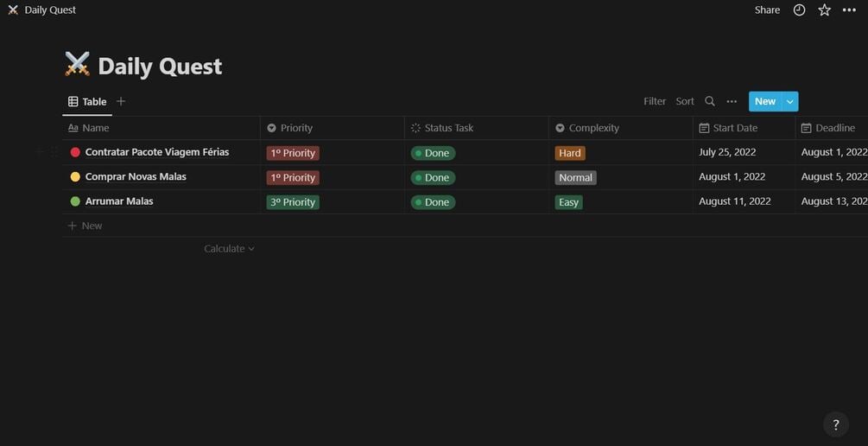Viewport: 868px width, 446px height.
Task: Select the Table view tab
Action: point(87,101)
